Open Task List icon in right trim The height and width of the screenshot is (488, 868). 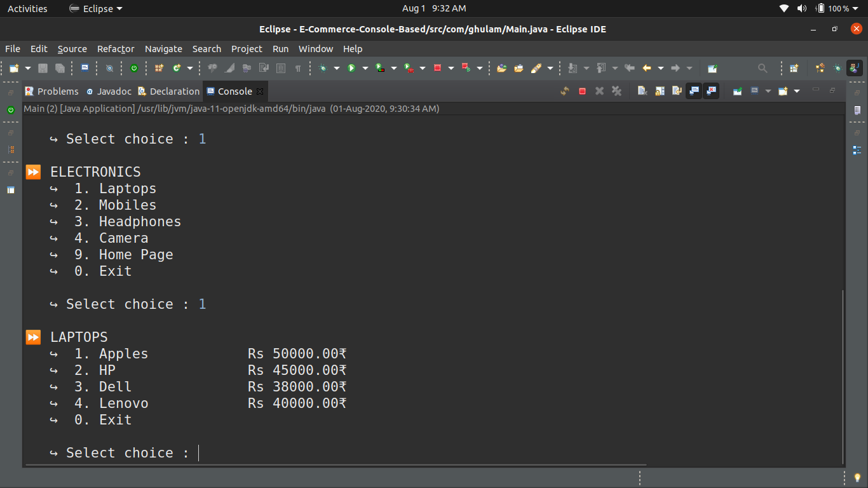[857, 110]
